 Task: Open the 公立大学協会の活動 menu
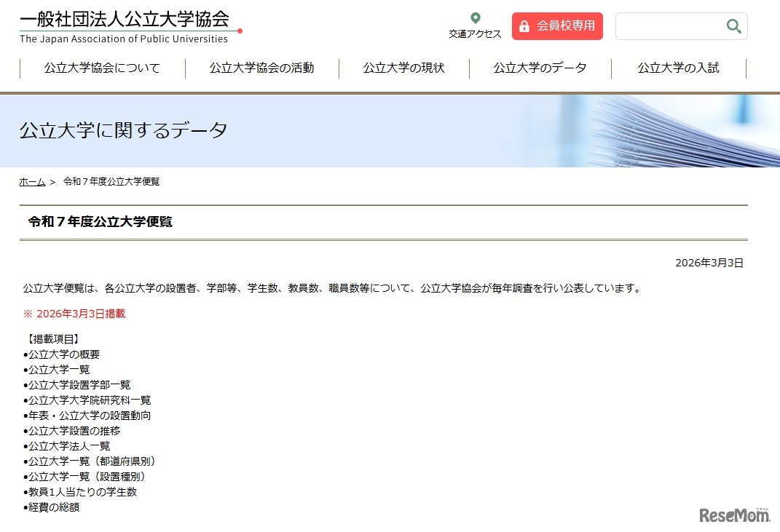pyautogui.click(x=261, y=68)
